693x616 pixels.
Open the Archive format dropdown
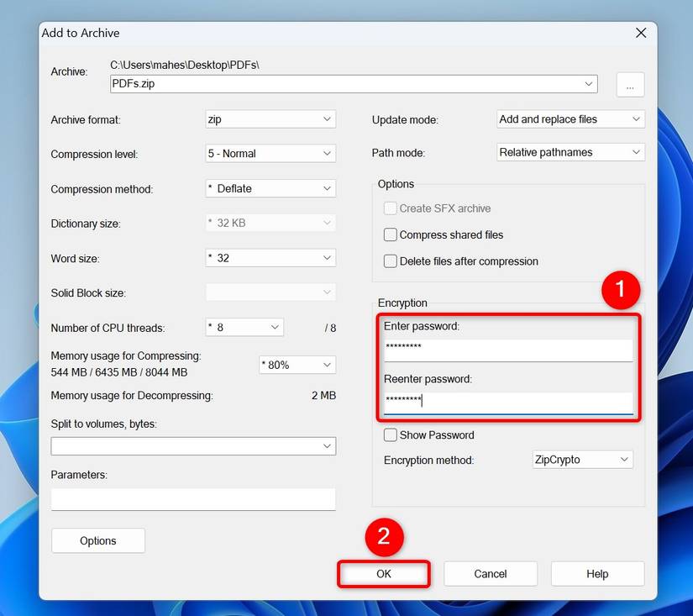pos(270,119)
